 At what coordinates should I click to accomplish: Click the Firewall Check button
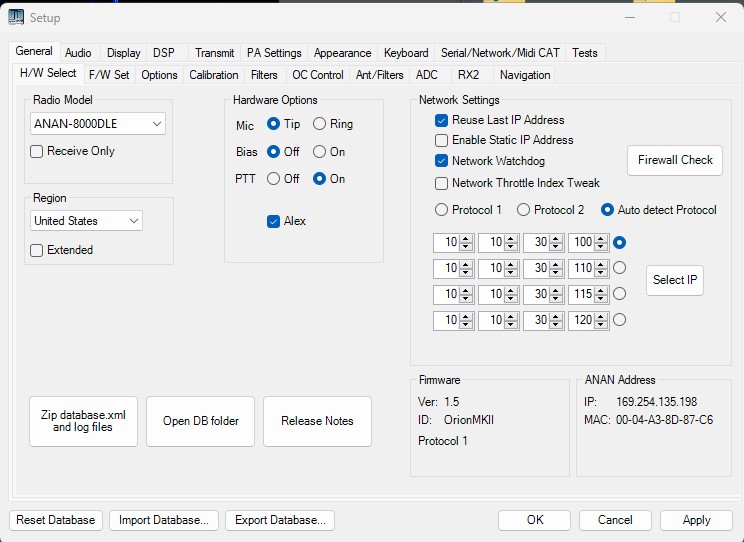coord(675,160)
